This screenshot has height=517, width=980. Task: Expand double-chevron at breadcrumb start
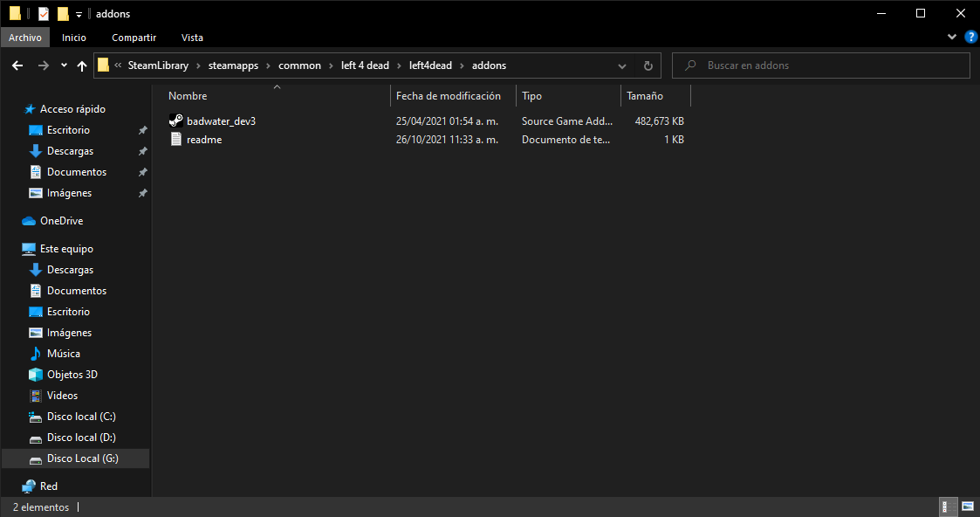pyautogui.click(x=118, y=65)
